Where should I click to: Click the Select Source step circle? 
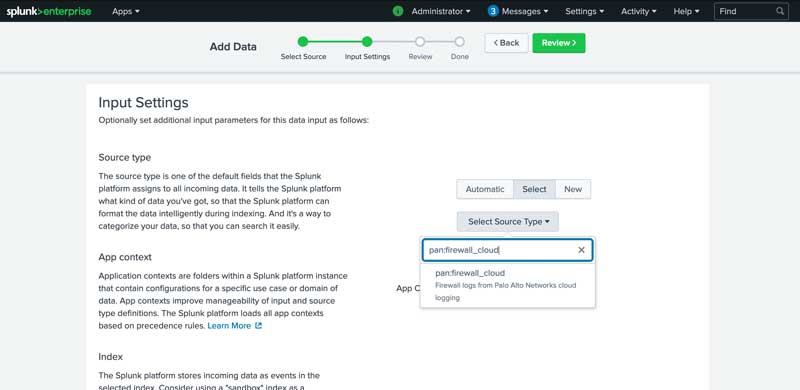[303, 41]
